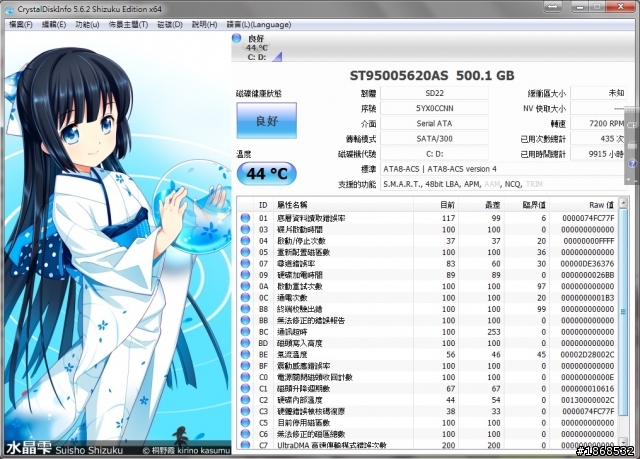Click raw value 00002D28002C in row BE
Screen dimensions: 640x459
pos(587,355)
